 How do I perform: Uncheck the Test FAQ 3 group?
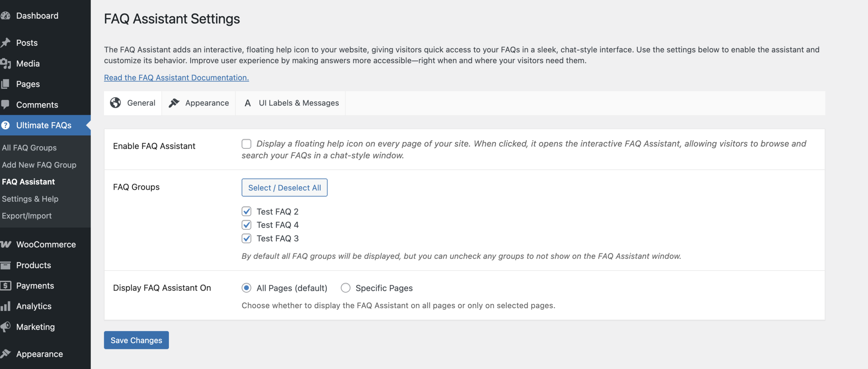click(x=246, y=238)
